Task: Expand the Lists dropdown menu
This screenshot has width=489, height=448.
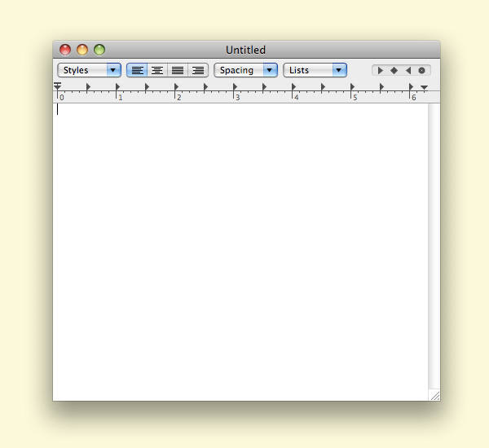Action: 315,70
